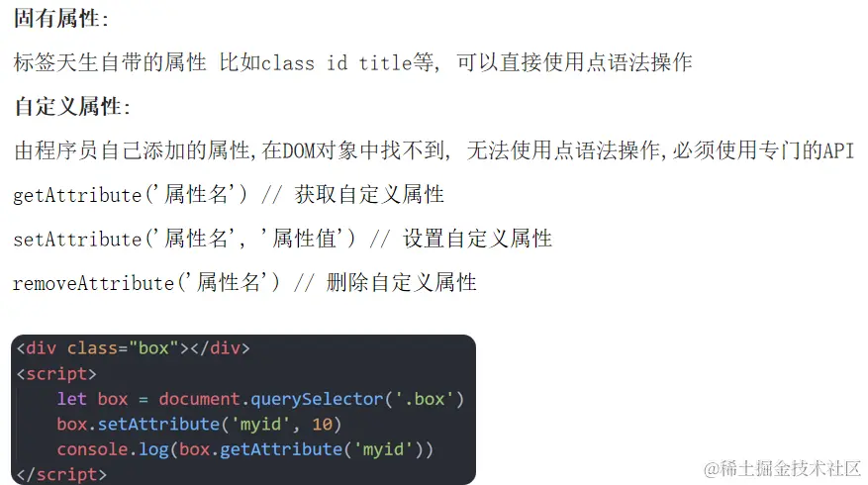Screen dimensions: 868x485
Task: Click the querySelector call in code block
Action: tap(317, 399)
